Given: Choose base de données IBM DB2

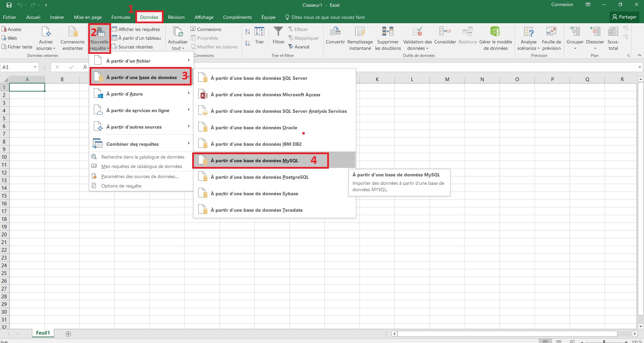Looking at the screenshot, I should click(274, 144).
